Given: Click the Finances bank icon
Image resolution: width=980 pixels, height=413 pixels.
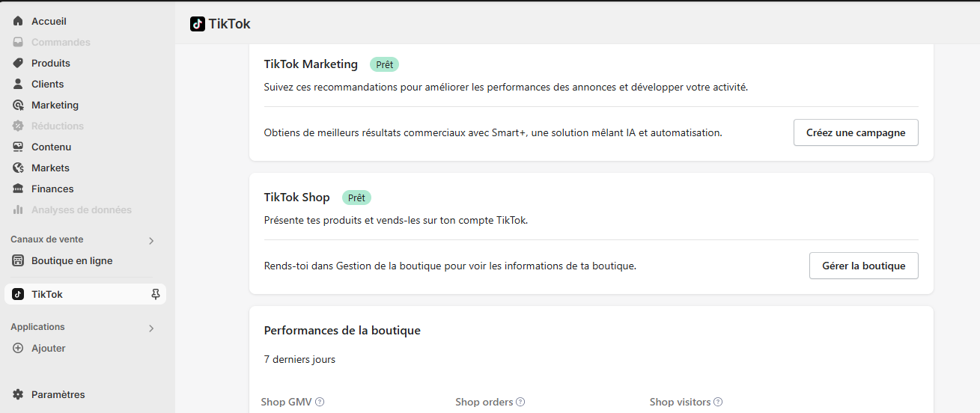Looking at the screenshot, I should pos(18,189).
